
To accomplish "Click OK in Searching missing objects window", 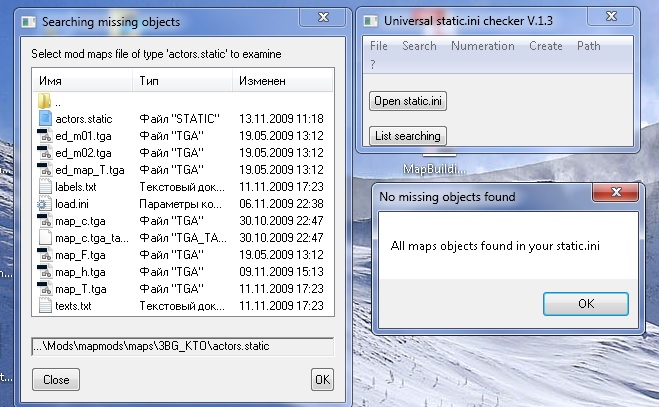I will (322, 380).
